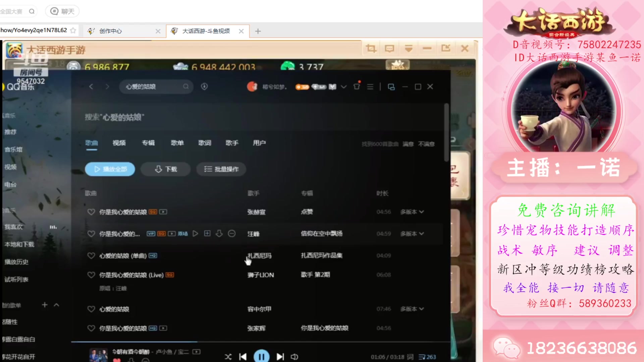Image resolution: width=644 pixels, height=362 pixels.
Task: Open more options for 汪峰 song
Action: (x=231, y=233)
